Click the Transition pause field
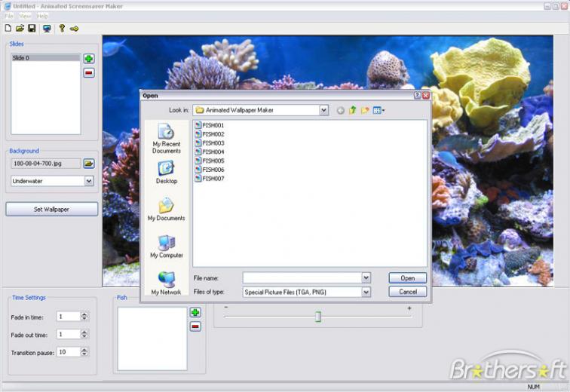Image resolution: width=570 pixels, height=392 pixels. coord(69,352)
